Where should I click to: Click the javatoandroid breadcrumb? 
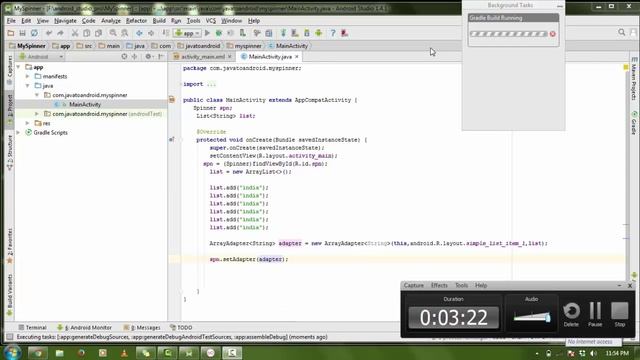pyautogui.click(x=199, y=46)
